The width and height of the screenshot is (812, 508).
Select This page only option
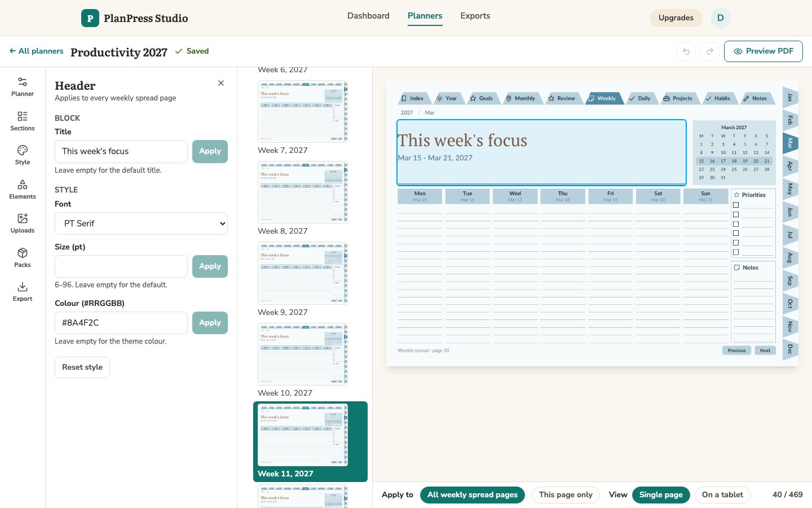coord(566,495)
